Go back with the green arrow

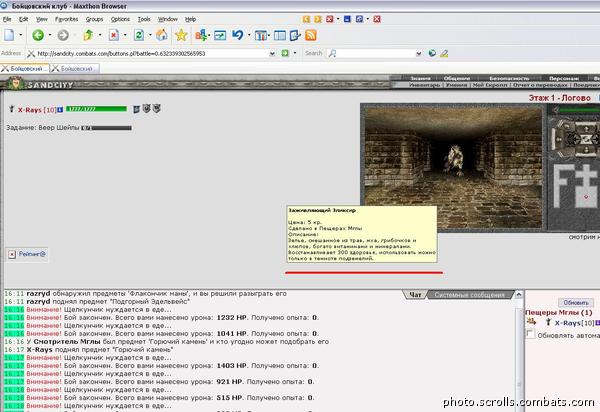click(x=38, y=35)
